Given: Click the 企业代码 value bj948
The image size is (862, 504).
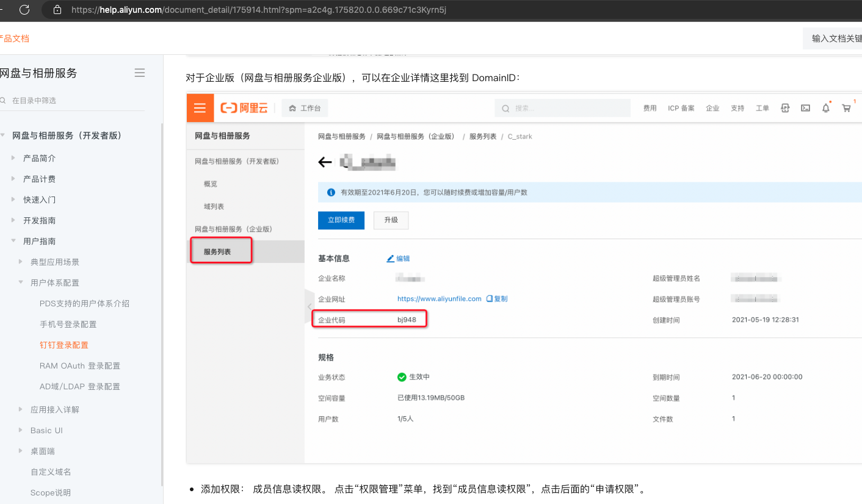Looking at the screenshot, I should tap(407, 320).
